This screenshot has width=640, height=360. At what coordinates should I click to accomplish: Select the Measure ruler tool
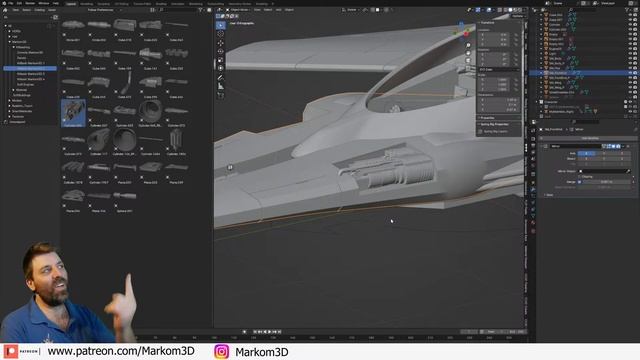tap(221, 86)
